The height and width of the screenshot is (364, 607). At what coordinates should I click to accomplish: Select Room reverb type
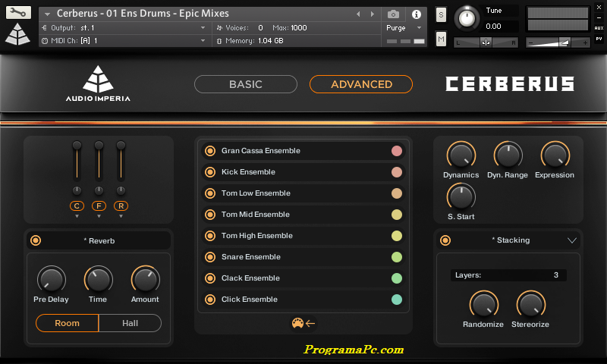[x=67, y=323]
